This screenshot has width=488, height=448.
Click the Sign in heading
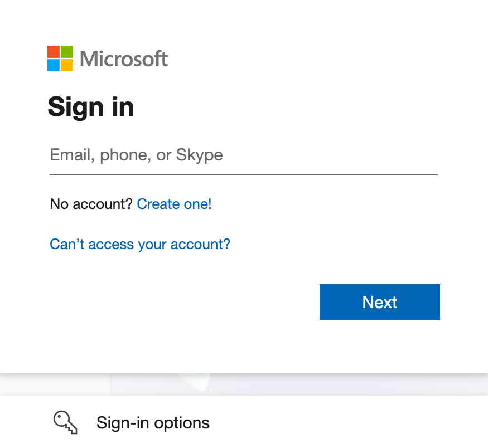(91, 107)
